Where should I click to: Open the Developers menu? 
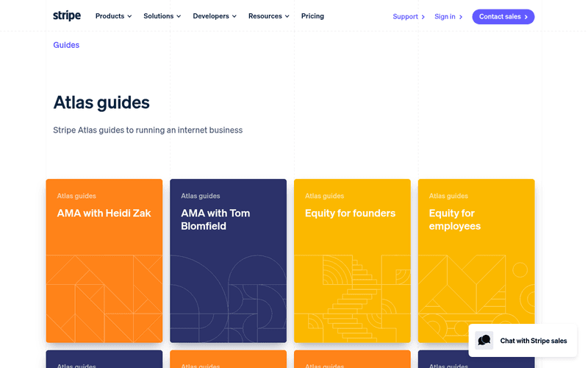click(215, 16)
